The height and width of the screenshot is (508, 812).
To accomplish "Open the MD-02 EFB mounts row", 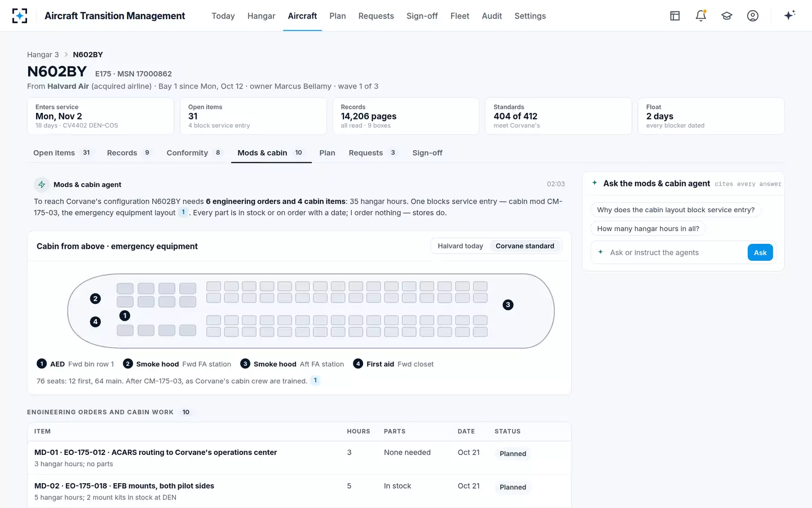I will [299, 491].
